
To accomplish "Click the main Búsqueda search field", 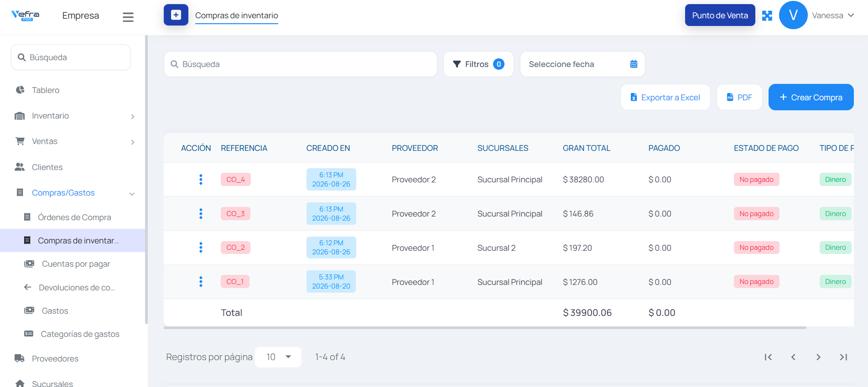I will (300, 64).
